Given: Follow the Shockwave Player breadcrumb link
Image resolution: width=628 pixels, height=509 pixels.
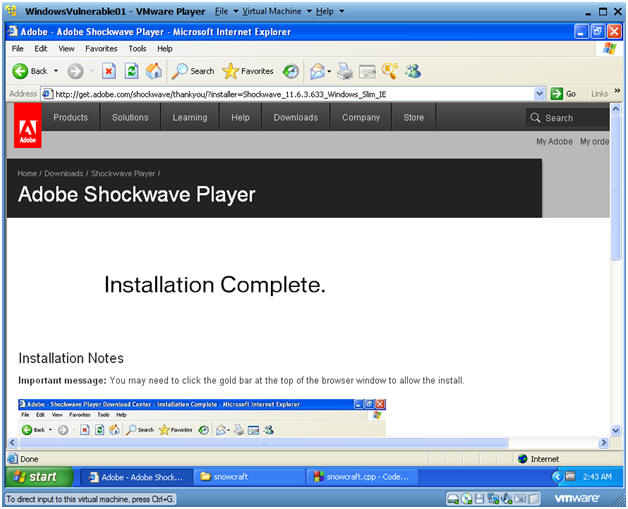Looking at the screenshot, I should 123,173.
